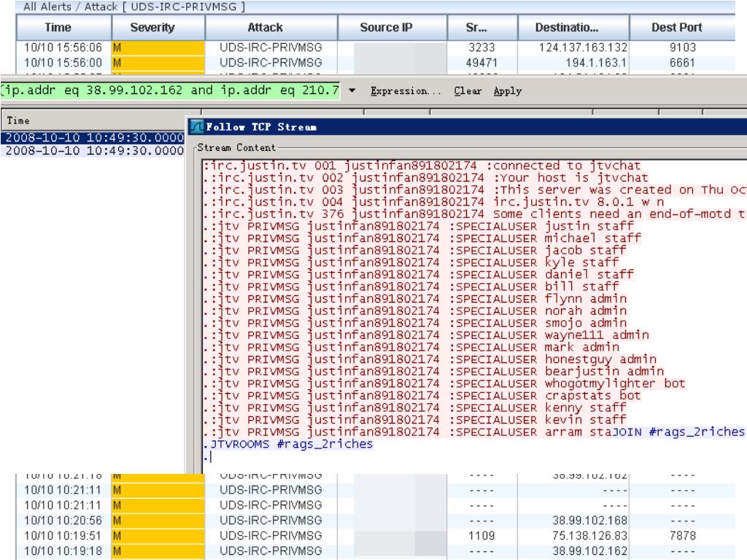The width and height of the screenshot is (747, 560).
Task: Click the "SPECIALUSER kevin staff" line
Action: coord(414,420)
